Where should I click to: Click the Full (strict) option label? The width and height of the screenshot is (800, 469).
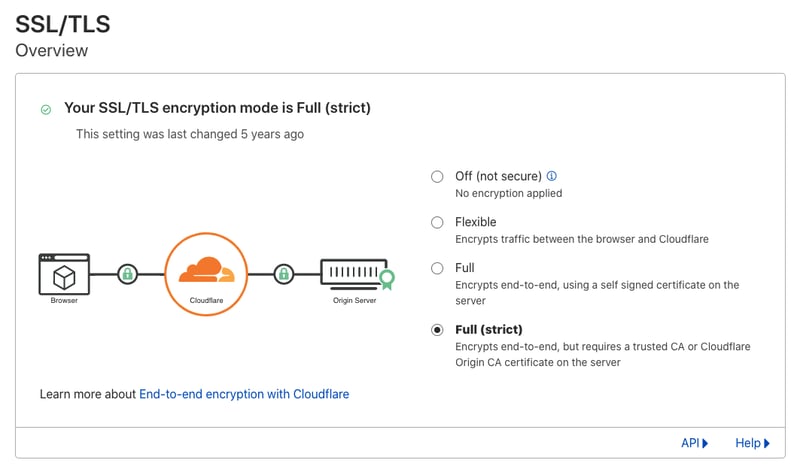pyautogui.click(x=489, y=329)
